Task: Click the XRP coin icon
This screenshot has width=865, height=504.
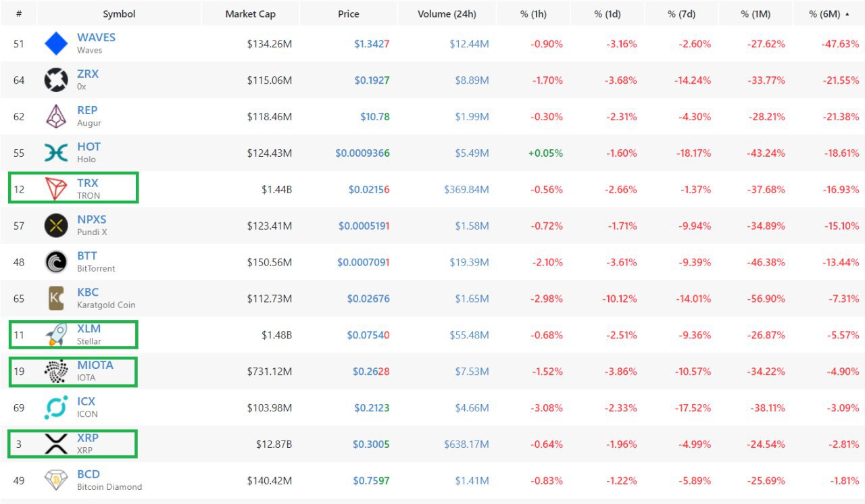Action: [x=56, y=444]
